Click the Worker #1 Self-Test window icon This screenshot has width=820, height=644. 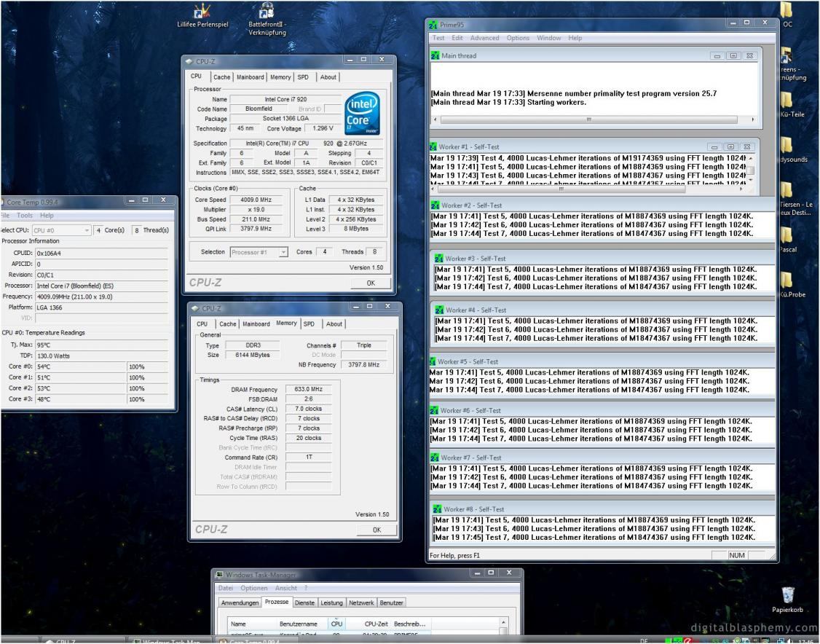pyautogui.click(x=433, y=147)
